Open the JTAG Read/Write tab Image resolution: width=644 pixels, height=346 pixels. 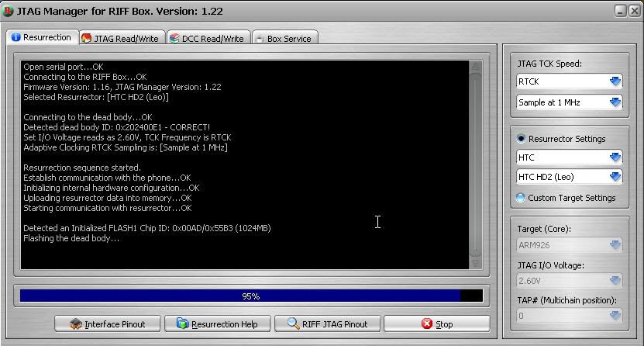tap(122, 38)
